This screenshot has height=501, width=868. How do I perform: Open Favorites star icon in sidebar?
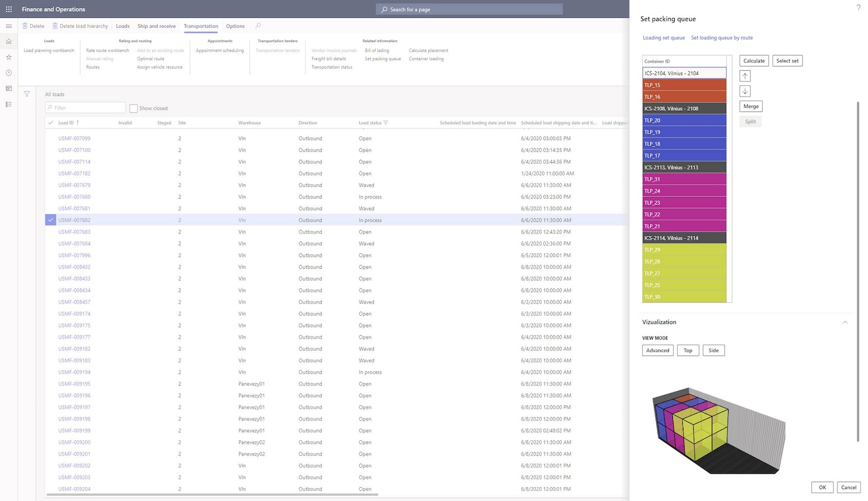pos(9,57)
